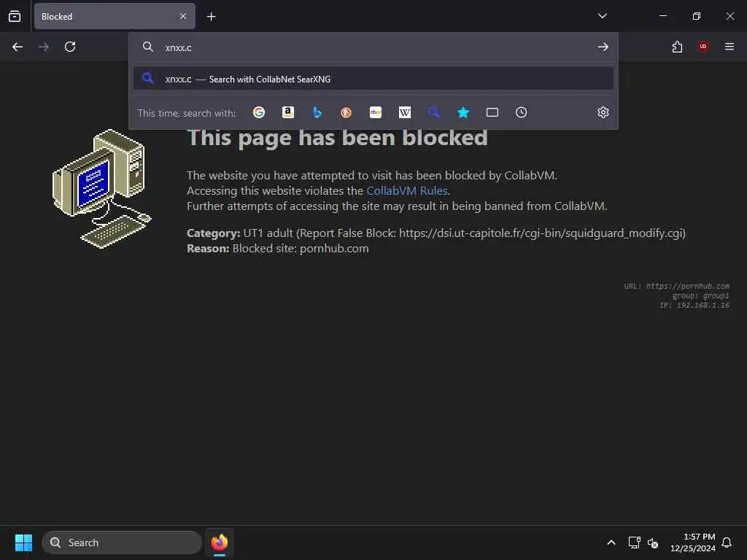The width and height of the screenshot is (747, 560).
Task: Search this time with Wikipedia
Action: coord(404,112)
